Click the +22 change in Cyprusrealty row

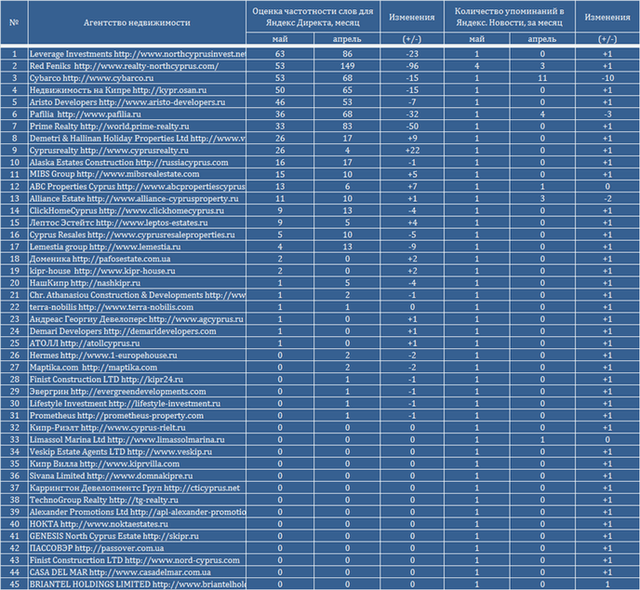tap(412, 150)
